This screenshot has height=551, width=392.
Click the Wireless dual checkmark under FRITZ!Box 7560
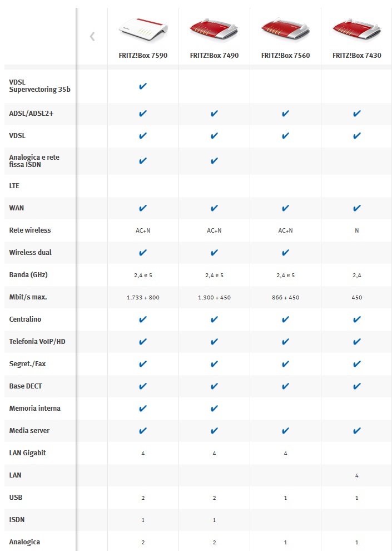285,253
